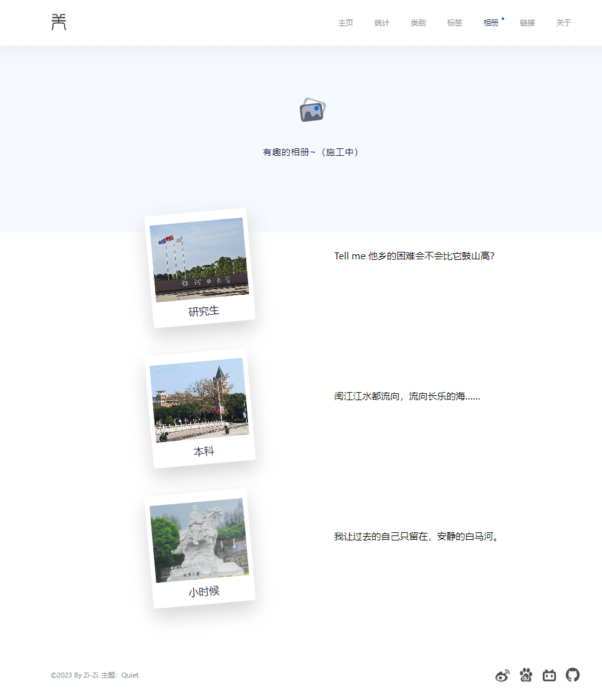The image size is (602, 700).
Task: Follow the Quiet theme link in the footer
Action: (130, 675)
